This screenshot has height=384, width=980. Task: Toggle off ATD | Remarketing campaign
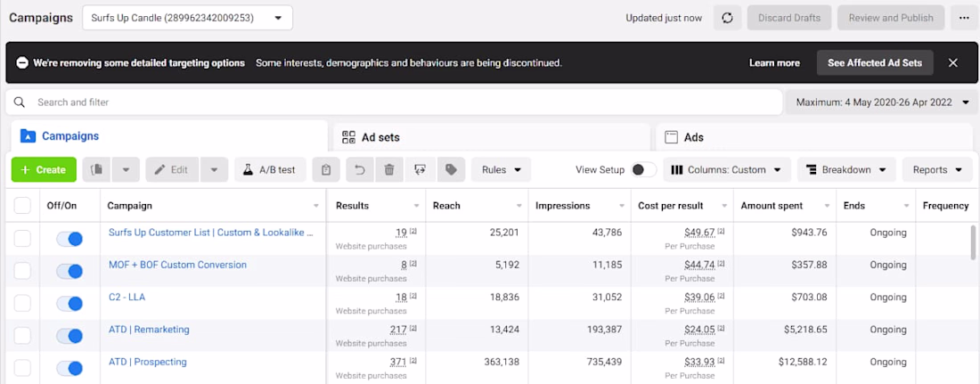pyautogui.click(x=69, y=336)
